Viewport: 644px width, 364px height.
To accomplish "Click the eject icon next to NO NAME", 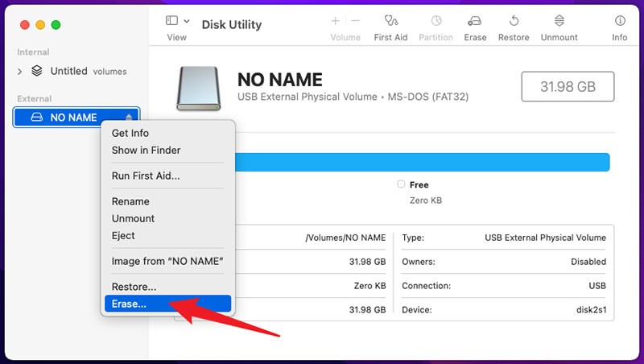I will (x=129, y=118).
